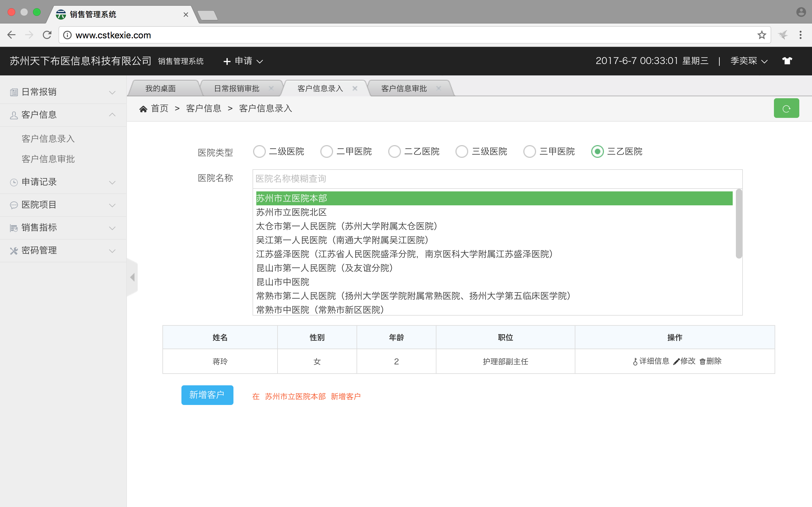This screenshot has width=812, height=507.
Task: Click the T-shirt skin icon in header
Action: (x=787, y=61)
